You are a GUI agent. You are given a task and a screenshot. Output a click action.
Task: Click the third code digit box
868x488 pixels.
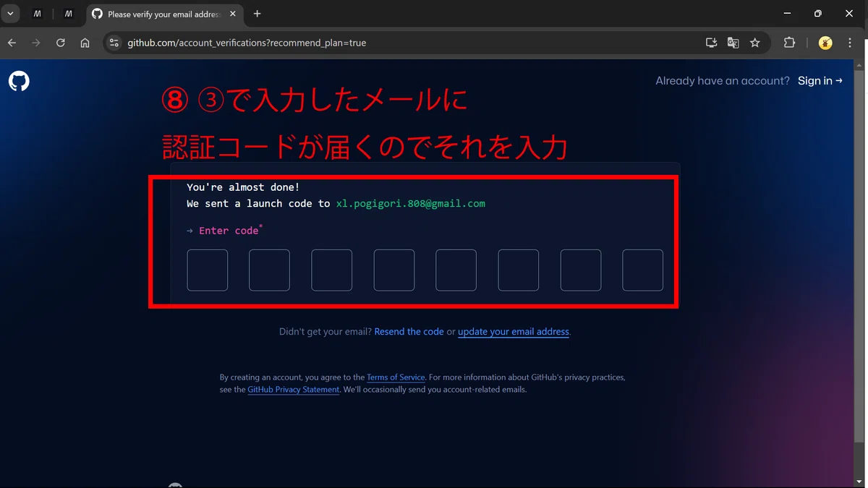point(332,270)
